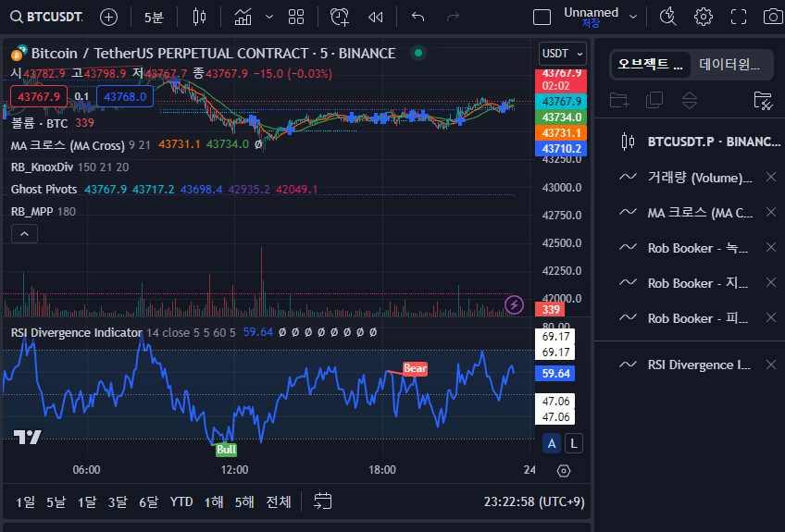Set range to 1일
785x532 pixels.
click(25, 502)
